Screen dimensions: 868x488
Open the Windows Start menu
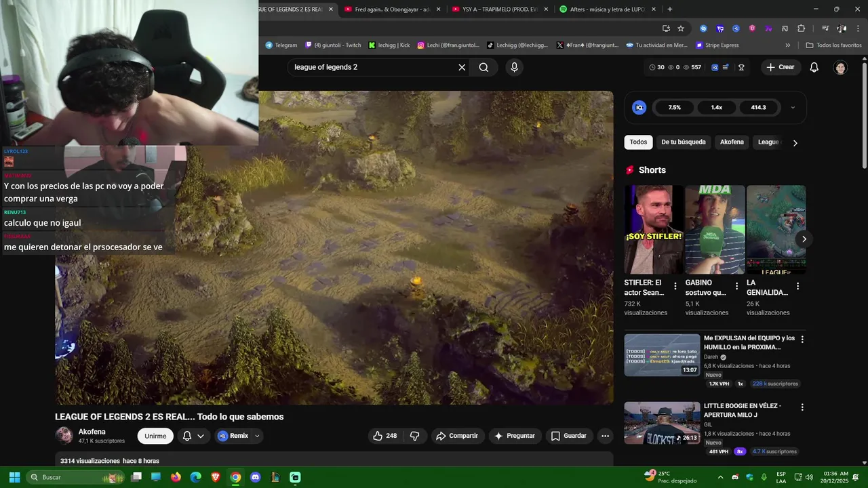click(x=14, y=477)
